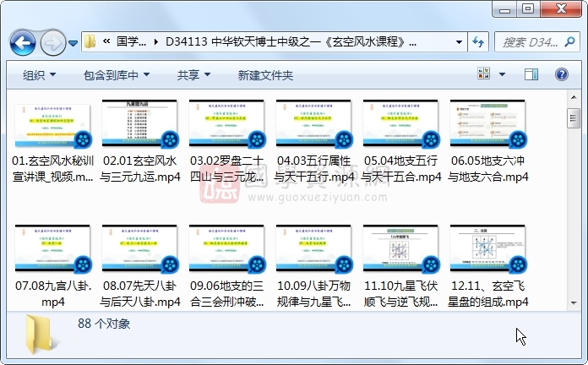Image resolution: width=588 pixels, height=365 pixels.
Task: Open the 共享 dropdown menu
Action: (193, 75)
